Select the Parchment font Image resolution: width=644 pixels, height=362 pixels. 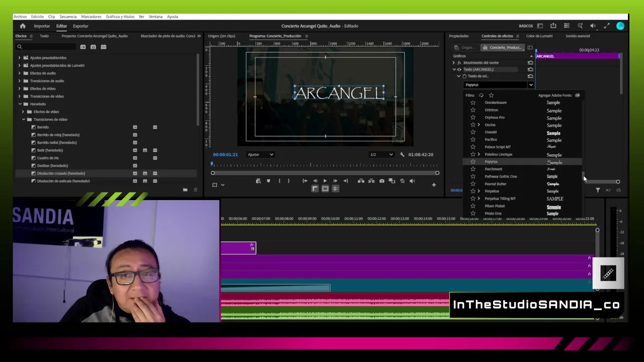tap(493, 169)
